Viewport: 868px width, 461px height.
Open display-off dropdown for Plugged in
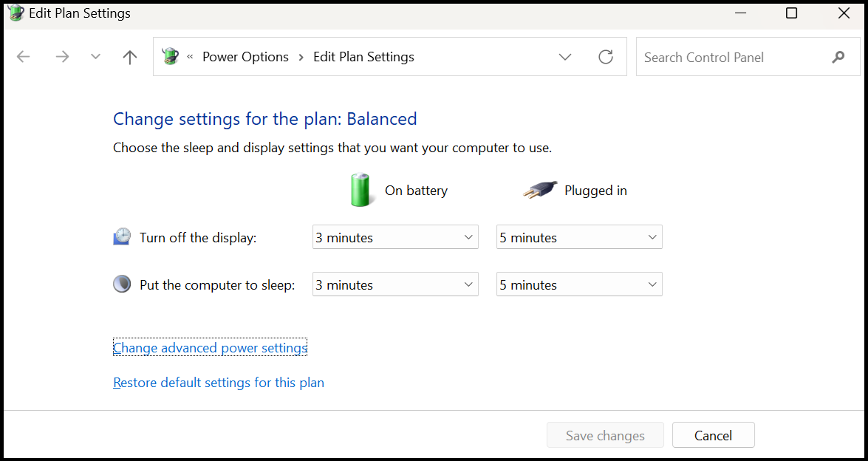pyautogui.click(x=579, y=237)
